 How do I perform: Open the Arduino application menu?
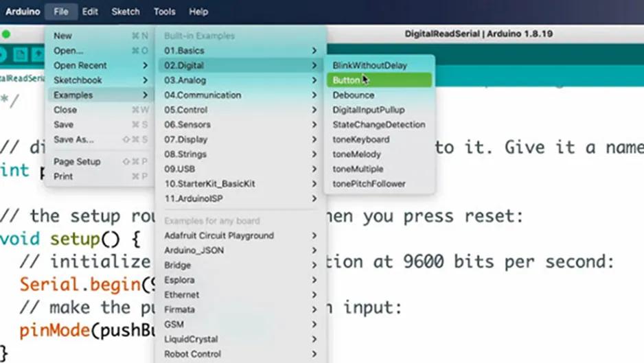pyautogui.click(x=23, y=12)
